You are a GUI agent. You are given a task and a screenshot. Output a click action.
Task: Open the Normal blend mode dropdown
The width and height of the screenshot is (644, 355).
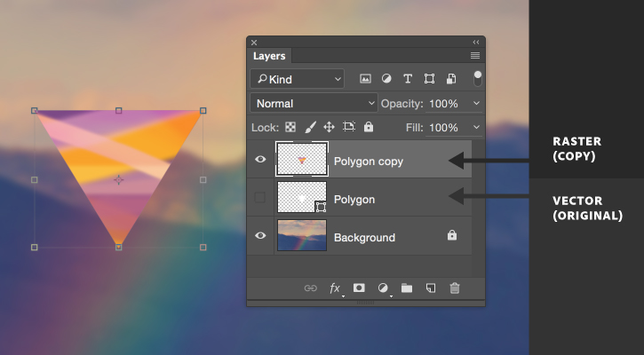[314, 103]
